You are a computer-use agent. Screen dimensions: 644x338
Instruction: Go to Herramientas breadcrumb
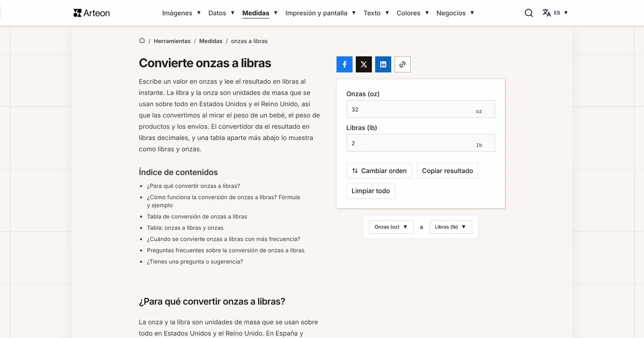click(x=172, y=41)
